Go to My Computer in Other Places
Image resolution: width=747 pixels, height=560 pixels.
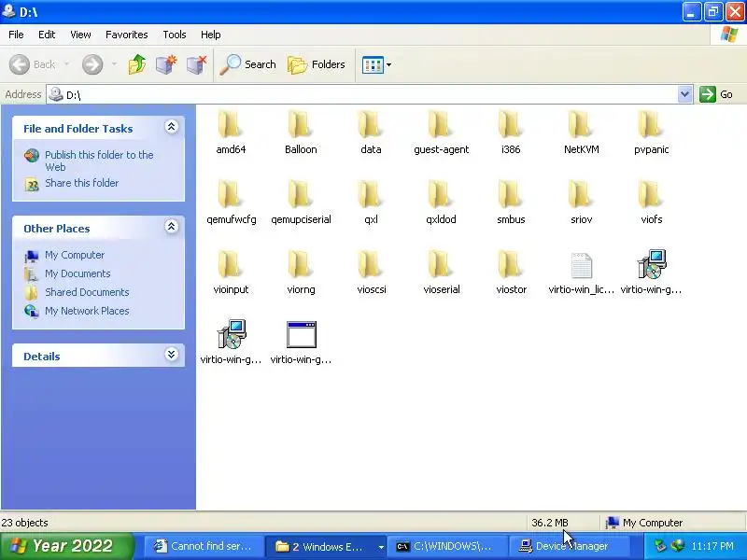(x=75, y=255)
